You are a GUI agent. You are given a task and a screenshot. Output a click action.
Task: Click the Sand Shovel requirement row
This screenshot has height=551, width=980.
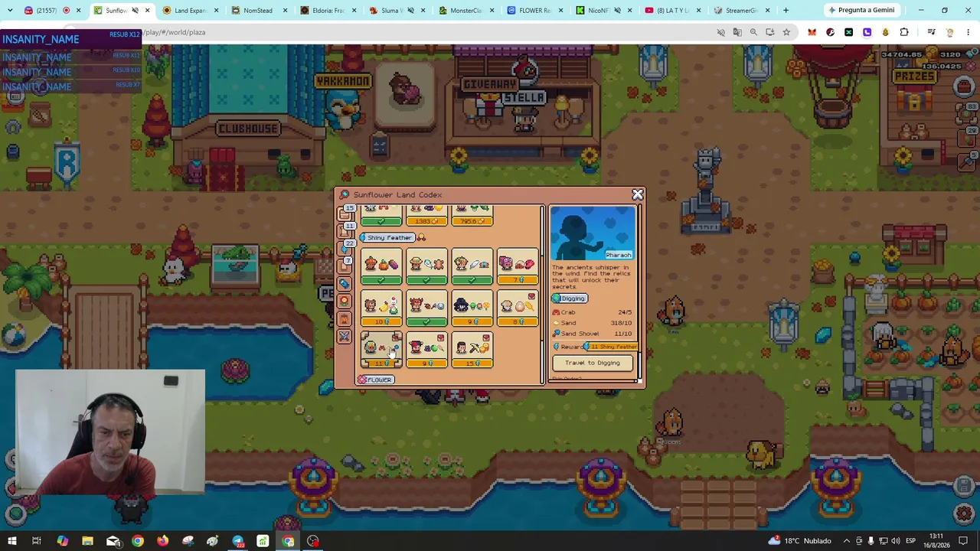(593, 334)
